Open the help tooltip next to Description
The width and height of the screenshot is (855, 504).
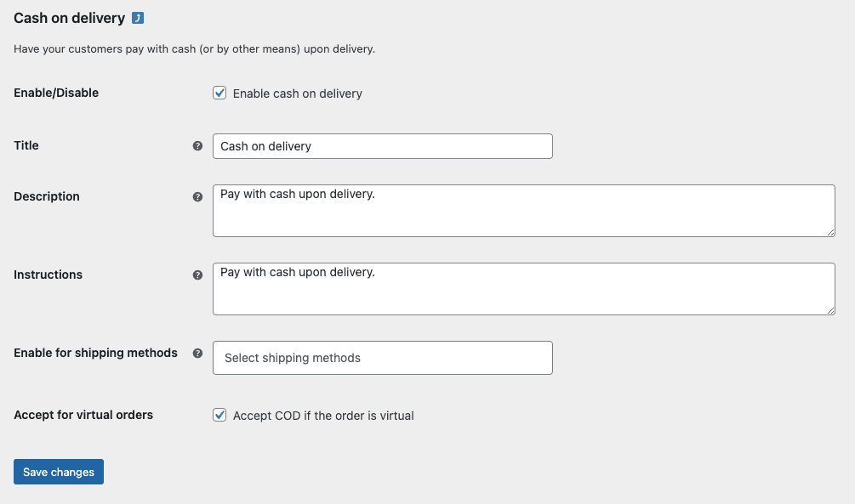(x=198, y=196)
